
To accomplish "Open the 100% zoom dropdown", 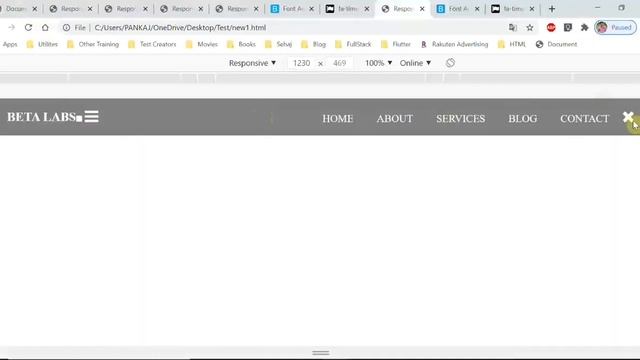I will click(x=378, y=63).
